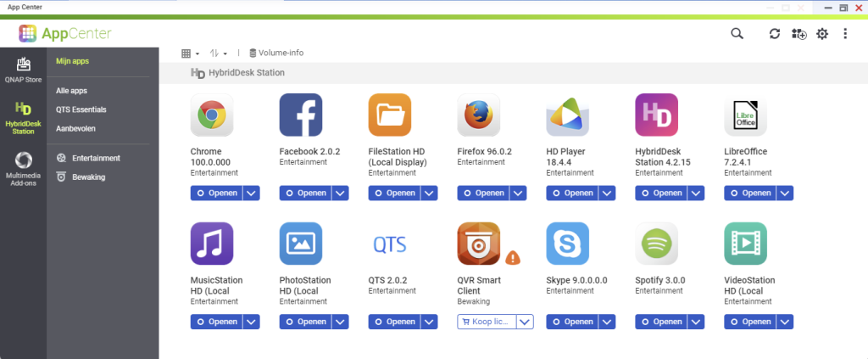Expand Spotify's Openen dropdown arrow

pos(696,322)
